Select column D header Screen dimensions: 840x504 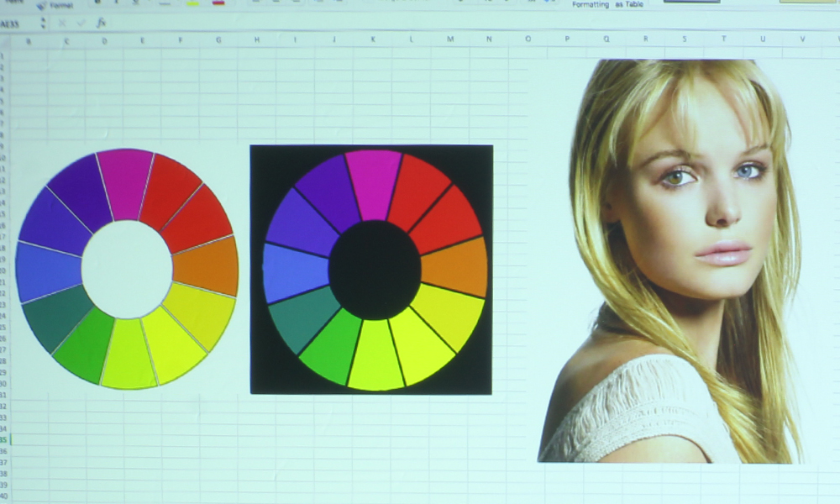click(x=104, y=39)
